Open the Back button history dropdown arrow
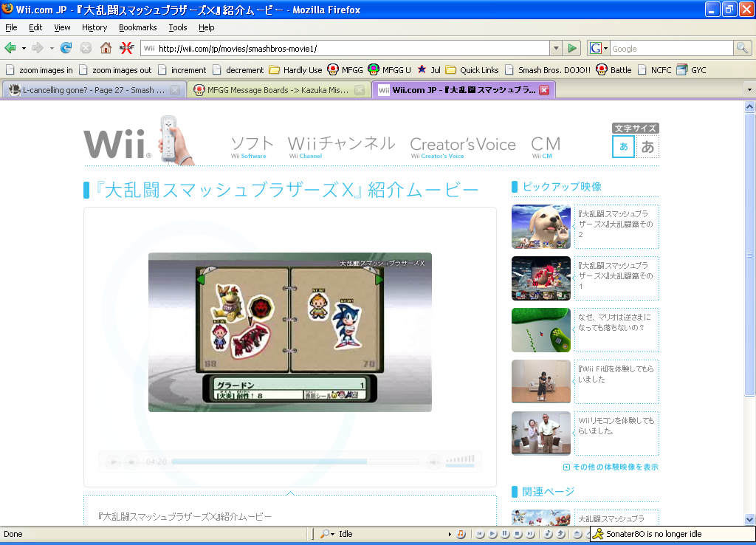The width and height of the screenshot is (756, 545). tap(24, 48)
